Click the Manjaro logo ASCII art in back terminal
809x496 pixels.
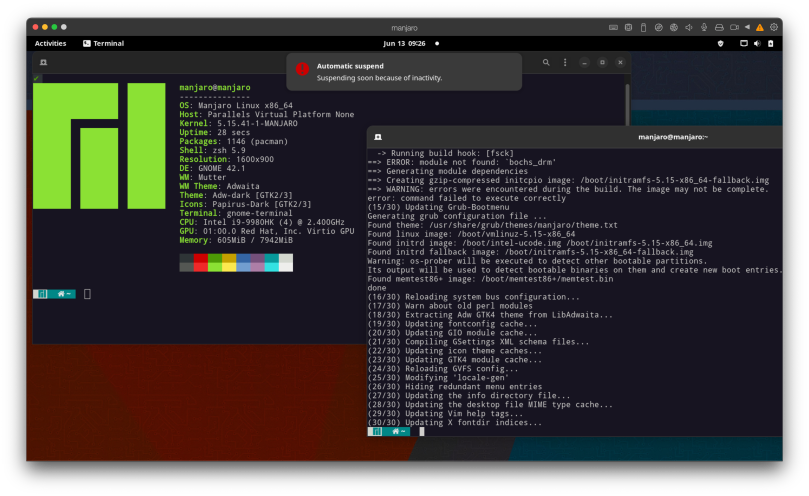pos(99,146)
